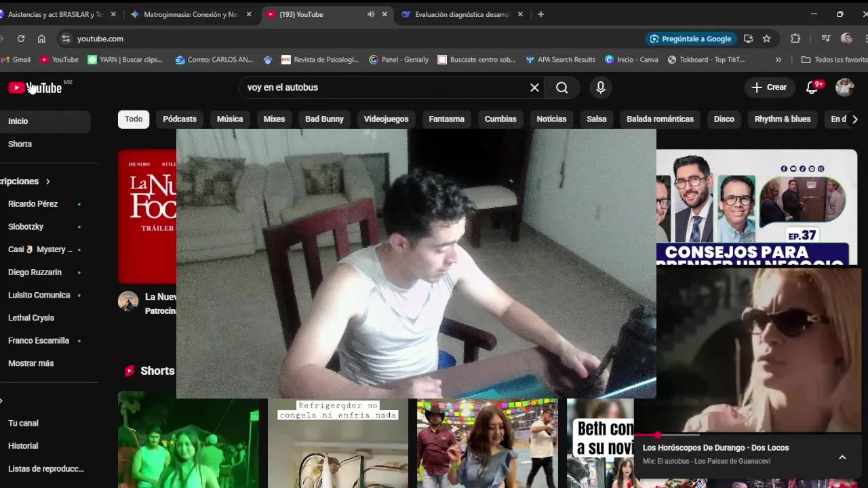The width and height of the screenshot is (868, 488).
Task: Select the Cumbias filter chip
Action: click(x=500, y=119)
